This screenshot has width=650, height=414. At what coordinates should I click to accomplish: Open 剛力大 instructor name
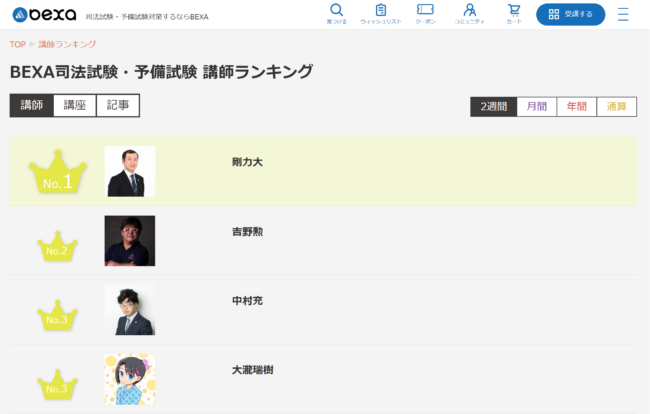point(247,162)
